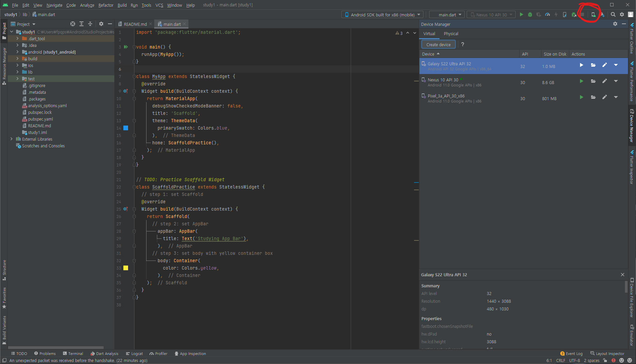Open more actions arrow for Nexus 10 API 30
This screenshot has width=636, height=364.
pos(616,81)
